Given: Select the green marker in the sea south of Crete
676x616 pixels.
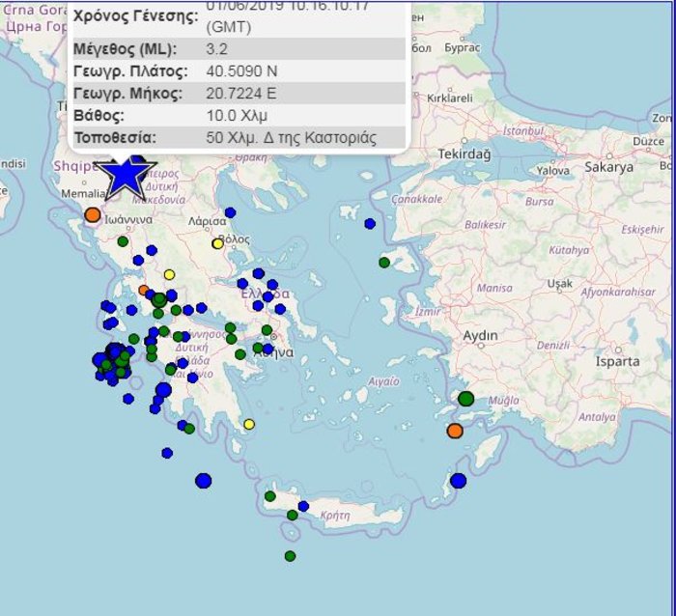Looking at the screenshot, I should (290, 556).
